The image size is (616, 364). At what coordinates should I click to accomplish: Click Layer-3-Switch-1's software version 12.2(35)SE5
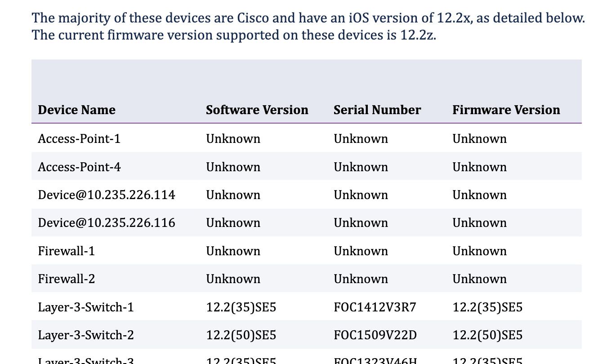[241, 307]
